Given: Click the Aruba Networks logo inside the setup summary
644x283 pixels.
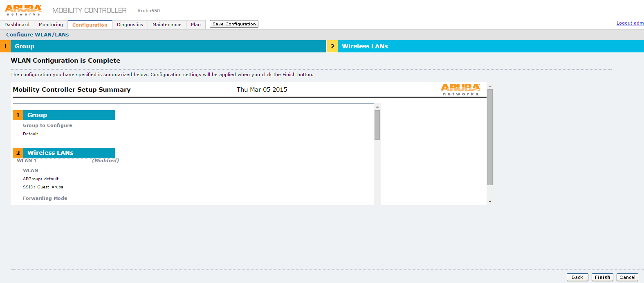Looking at the screenshot, I should pos(460,90).
